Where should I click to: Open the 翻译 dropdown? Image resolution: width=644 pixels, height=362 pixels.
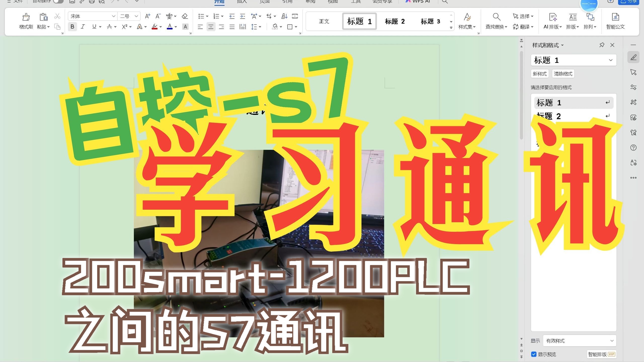point(523,27)
